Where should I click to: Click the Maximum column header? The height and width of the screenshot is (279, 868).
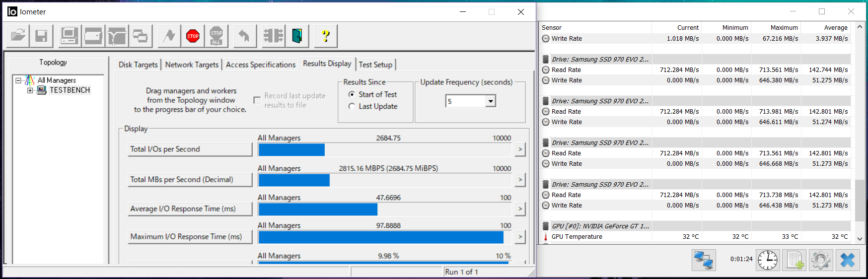(x=776, y=28)
